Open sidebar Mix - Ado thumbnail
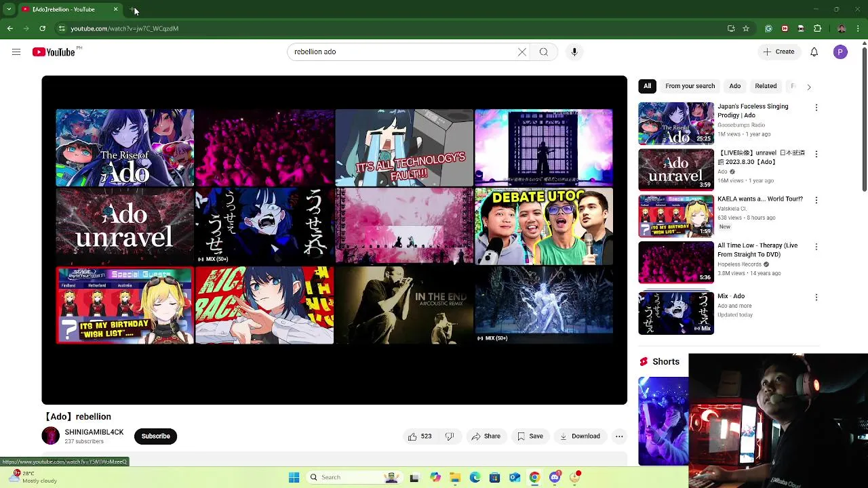 (x=676, y=313)
